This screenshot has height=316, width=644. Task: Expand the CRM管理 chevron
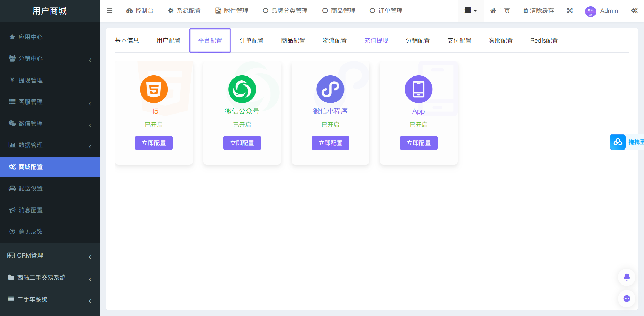(x=90, y=257)
